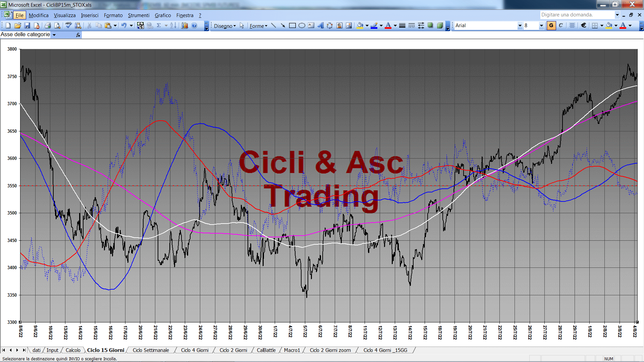Open the Formato menu
644x362 pixels.
[113, 15]
